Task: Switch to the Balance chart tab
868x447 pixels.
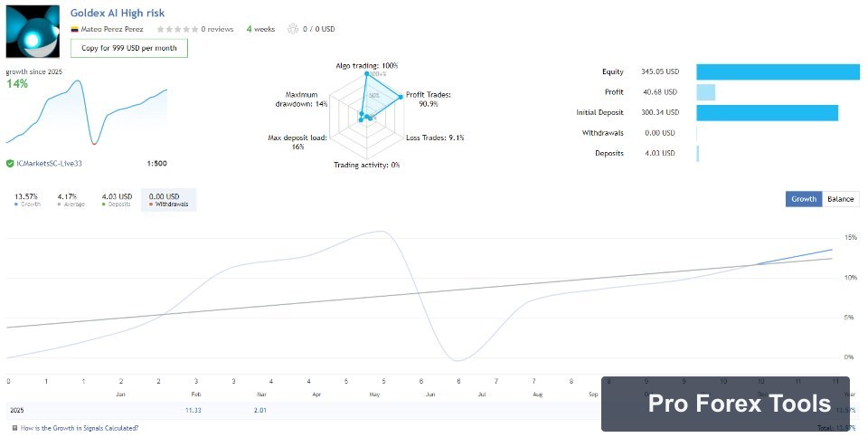Action: (x=840, y=199)
